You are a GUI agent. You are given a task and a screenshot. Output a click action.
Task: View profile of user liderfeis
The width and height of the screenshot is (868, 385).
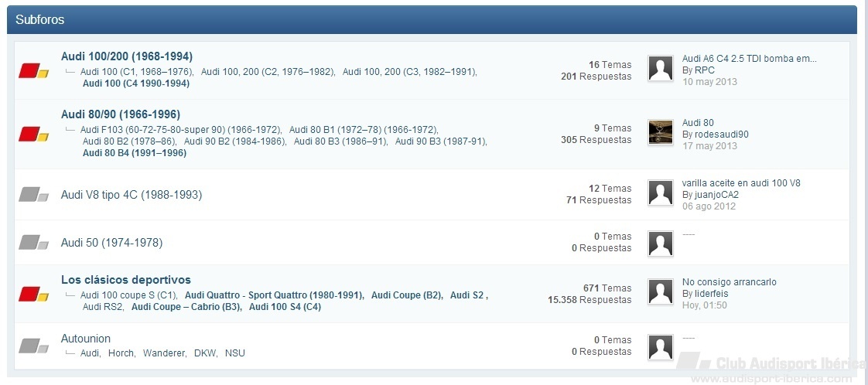(x=711, y=294)
